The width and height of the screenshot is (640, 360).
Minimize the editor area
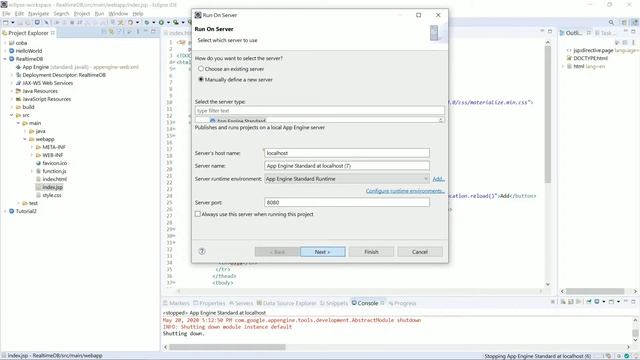pyautogui.click(x=542, y=31)
